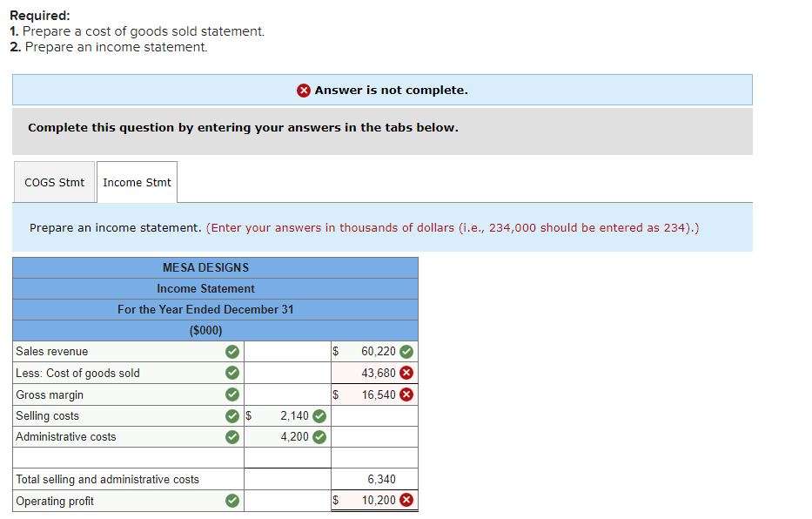Click the green checkmark next to Operating profit label
812x519 pixels.
click(x=232, y=501)
